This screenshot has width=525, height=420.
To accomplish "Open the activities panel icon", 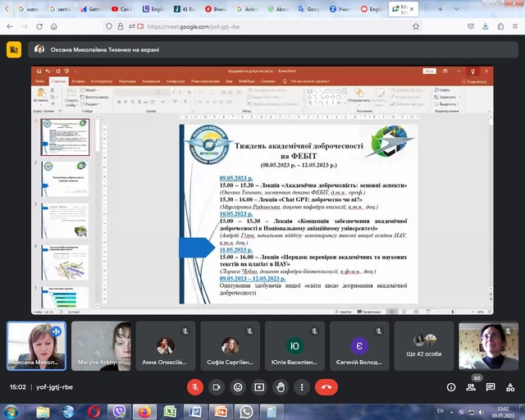I will tap(509, 386).
